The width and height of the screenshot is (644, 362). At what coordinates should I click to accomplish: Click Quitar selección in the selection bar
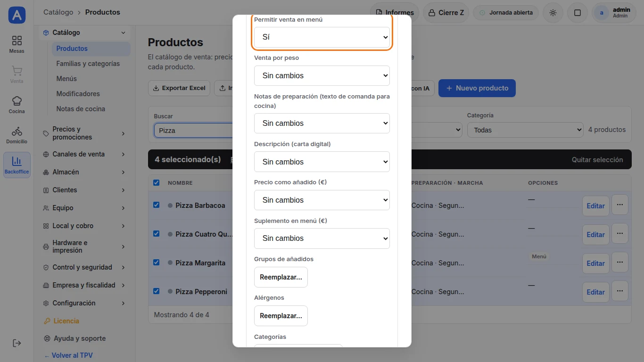597,160
